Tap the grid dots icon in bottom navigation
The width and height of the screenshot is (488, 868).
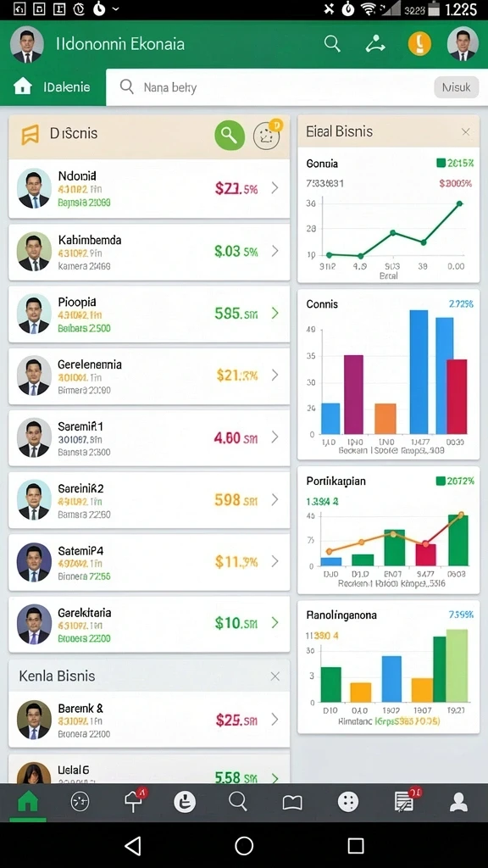point(348,802)
